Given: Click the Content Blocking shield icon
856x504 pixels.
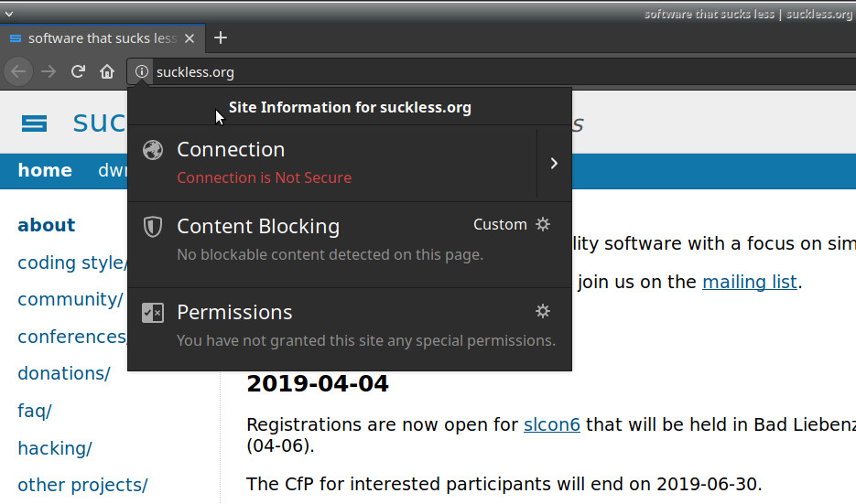Looking at the screenshot, I should click(153, 226).
